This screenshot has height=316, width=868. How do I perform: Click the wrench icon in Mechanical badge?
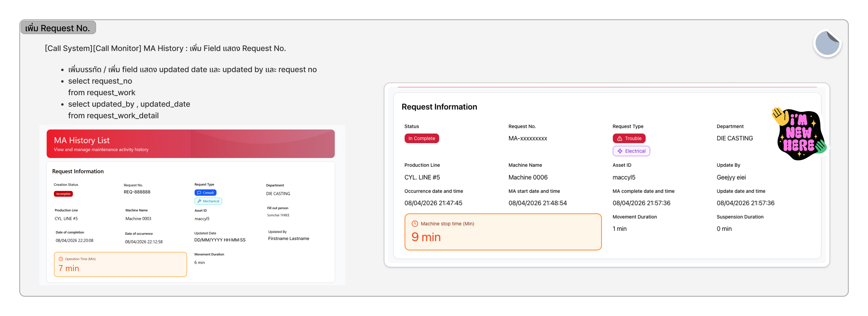click(x=199, y=201)
